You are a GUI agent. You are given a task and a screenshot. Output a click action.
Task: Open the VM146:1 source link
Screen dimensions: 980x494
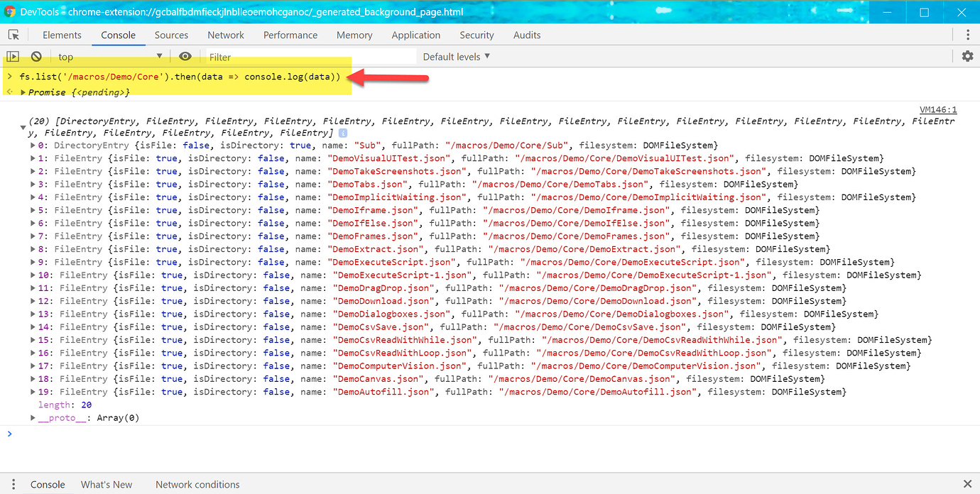[938, 109]
